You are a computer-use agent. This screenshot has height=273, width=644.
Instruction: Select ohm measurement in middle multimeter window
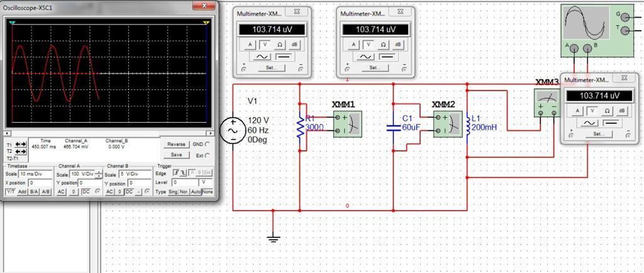383,44
